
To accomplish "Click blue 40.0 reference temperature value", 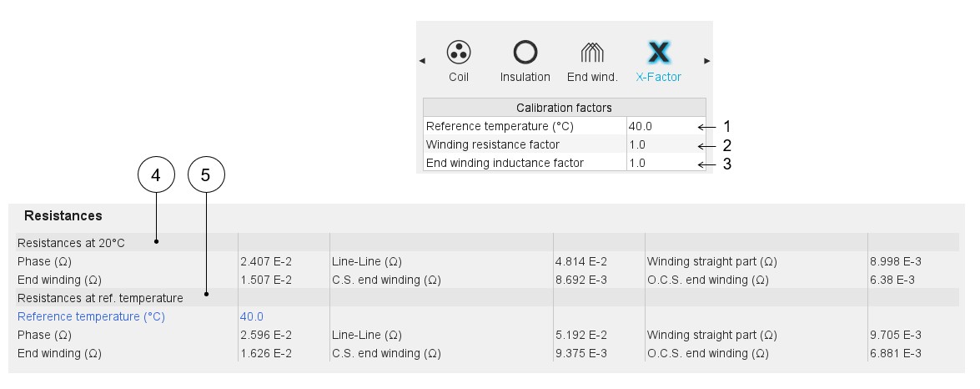I will point(252,317).
